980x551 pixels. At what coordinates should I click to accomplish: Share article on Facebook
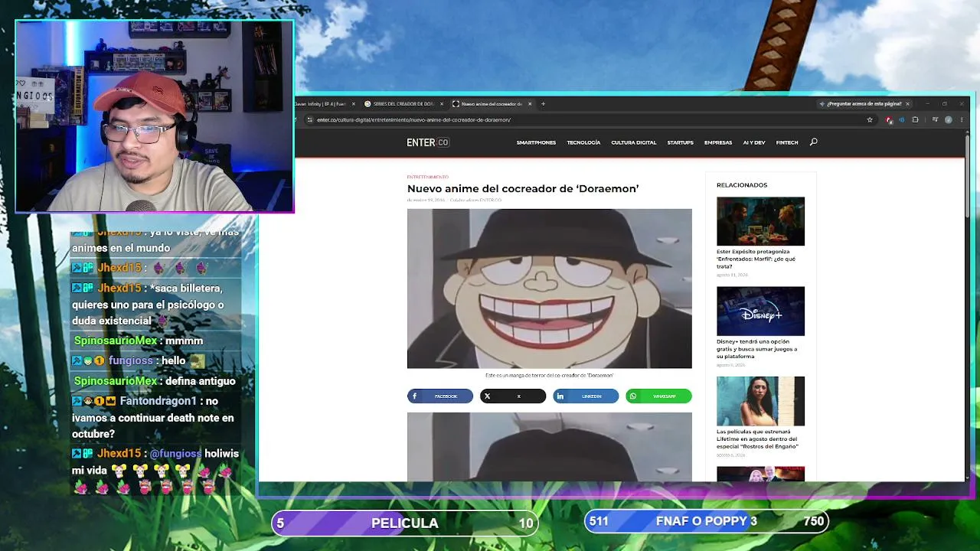click(440, 396)
